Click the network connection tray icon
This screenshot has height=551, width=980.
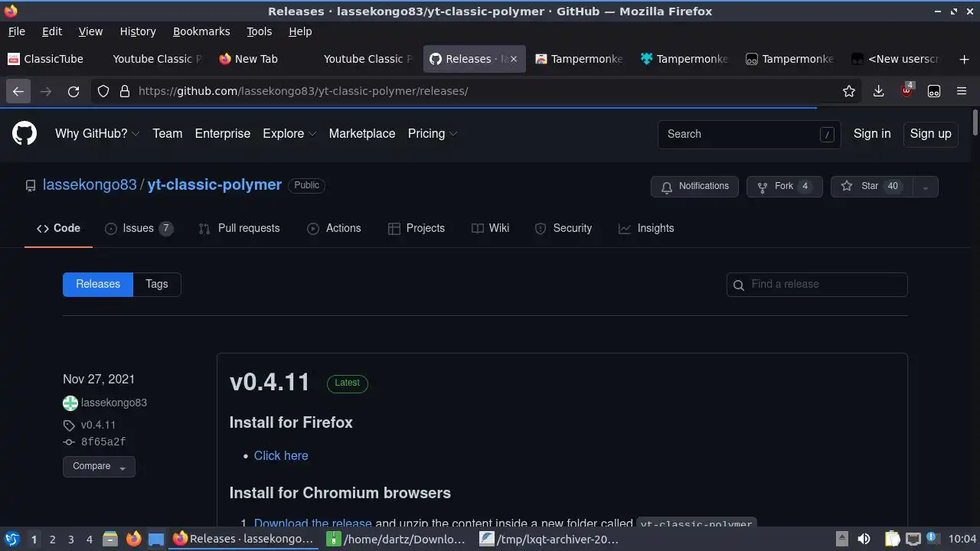tap(913, 539)
